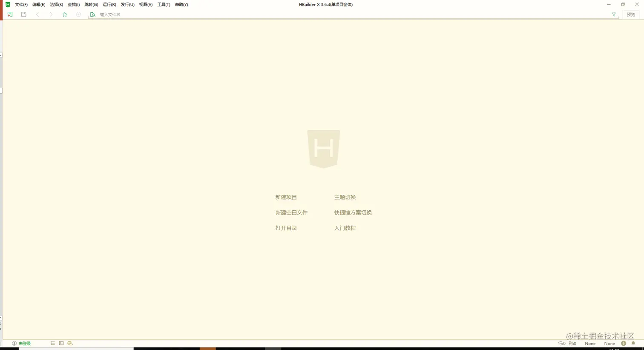Open the terminal icon in status bar
This screenshot has height=350, width=644.
(x=61, y=343)
